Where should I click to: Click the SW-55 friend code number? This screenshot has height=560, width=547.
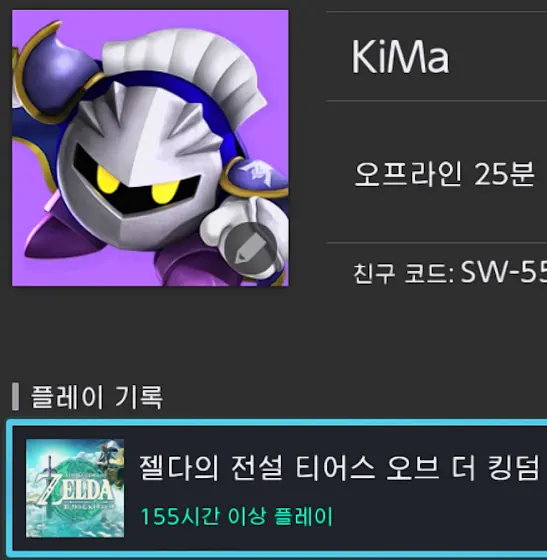[503, 272]
